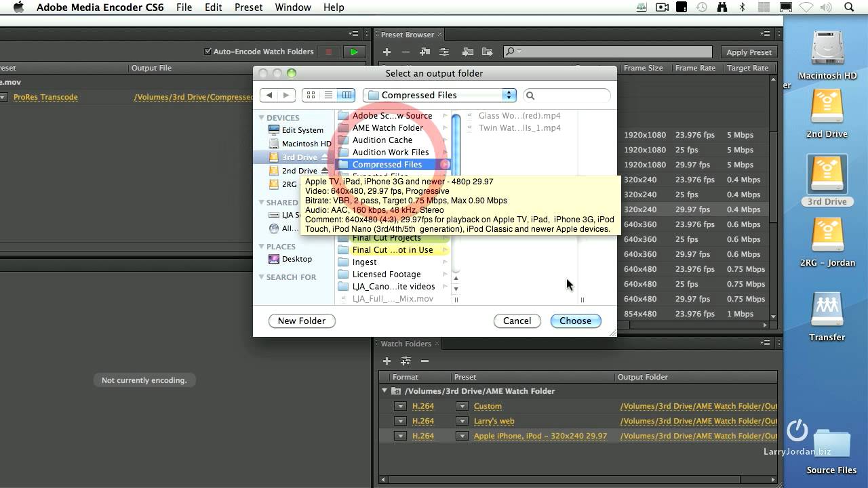Collapse the SHARED sidebar section

pyautogui.click(x=262, y=203)
